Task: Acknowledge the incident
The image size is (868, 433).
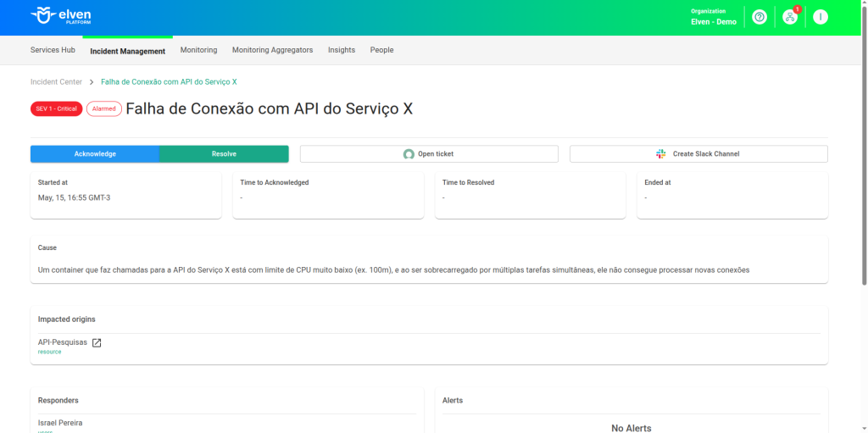Action: (95, 154)
